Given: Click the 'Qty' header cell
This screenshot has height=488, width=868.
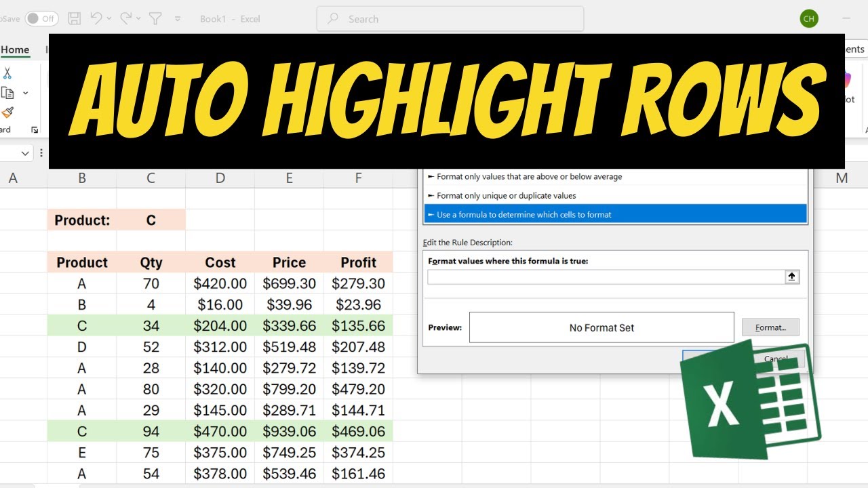Looking at the screenshot, I should click(x=151, y=262).
